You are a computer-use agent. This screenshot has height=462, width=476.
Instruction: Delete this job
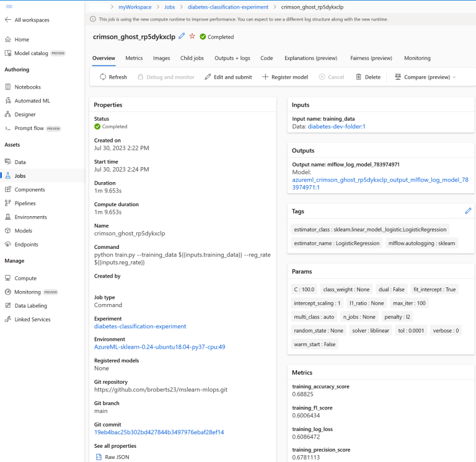pyautogui.click(x=368, y=77)
